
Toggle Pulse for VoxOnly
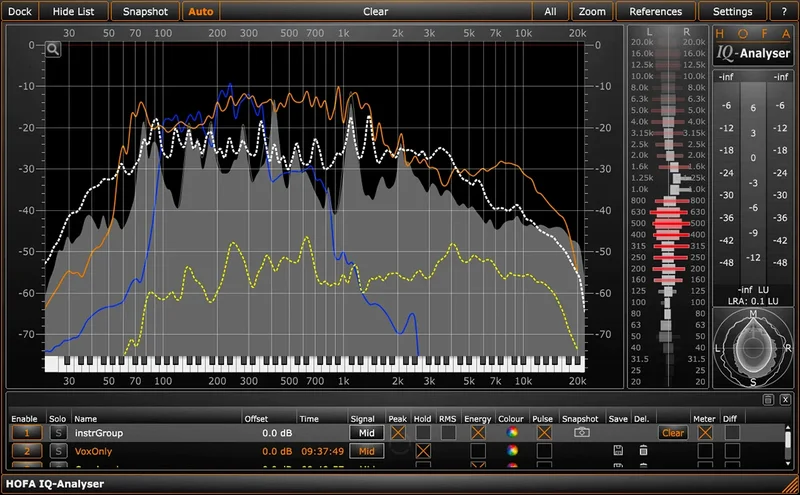click(544, 451)
